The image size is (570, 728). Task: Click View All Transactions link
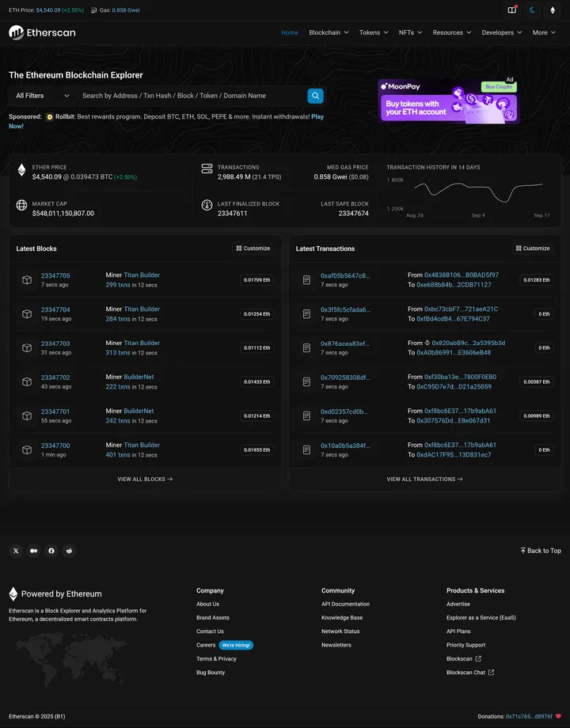click(x=424, y=480)
